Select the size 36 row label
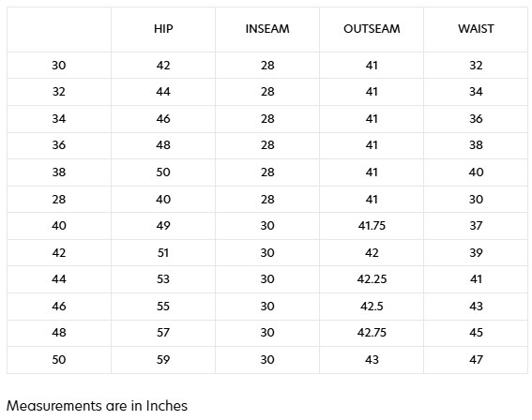 coord(59,145)
